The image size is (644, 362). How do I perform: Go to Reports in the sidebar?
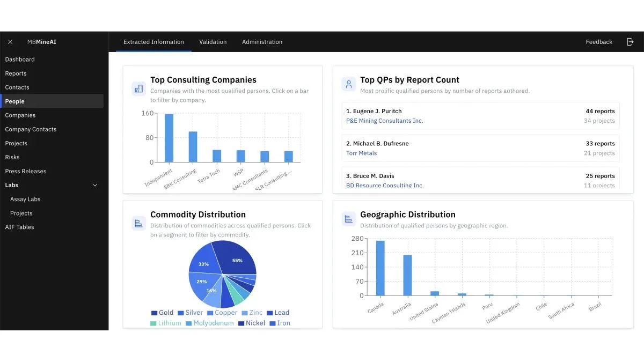tap(52, 73)
